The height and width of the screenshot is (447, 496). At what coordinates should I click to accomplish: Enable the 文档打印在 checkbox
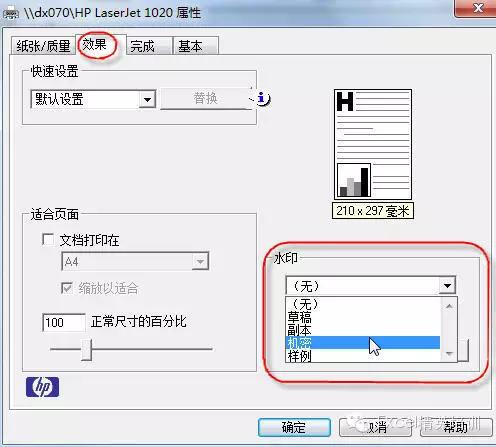tap(48, 239)
